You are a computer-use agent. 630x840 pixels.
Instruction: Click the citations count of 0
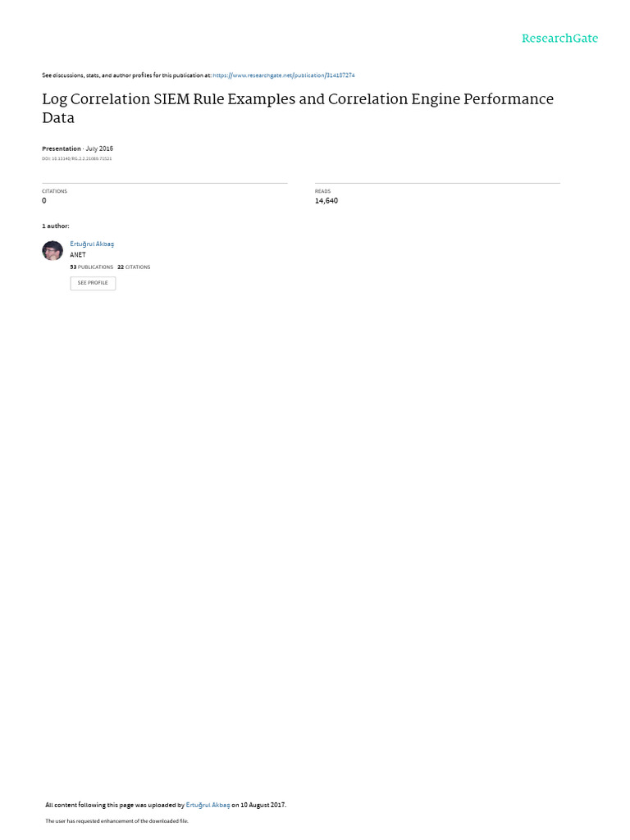point(44,201)
